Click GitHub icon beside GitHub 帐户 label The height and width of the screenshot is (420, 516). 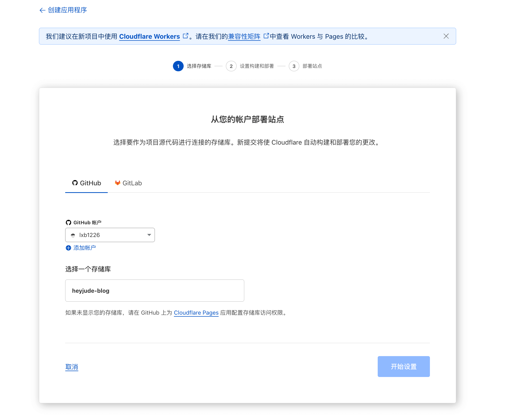pyautogui.click(x=69, y=222)
